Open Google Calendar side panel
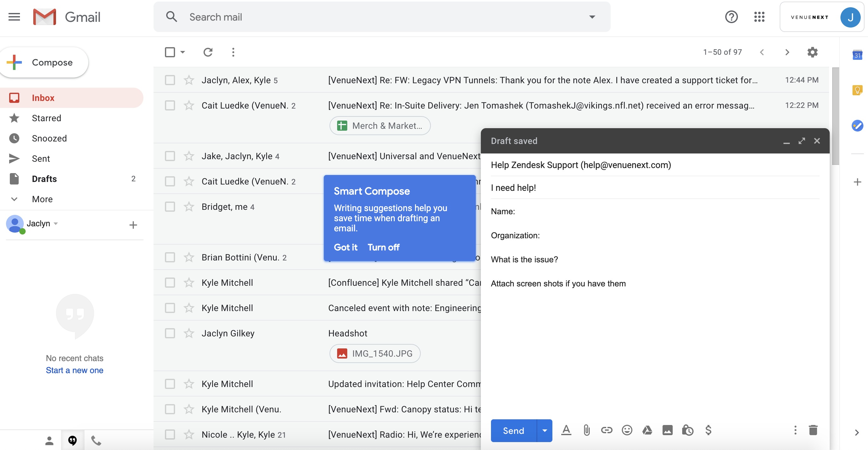 [x=857, y=54]
